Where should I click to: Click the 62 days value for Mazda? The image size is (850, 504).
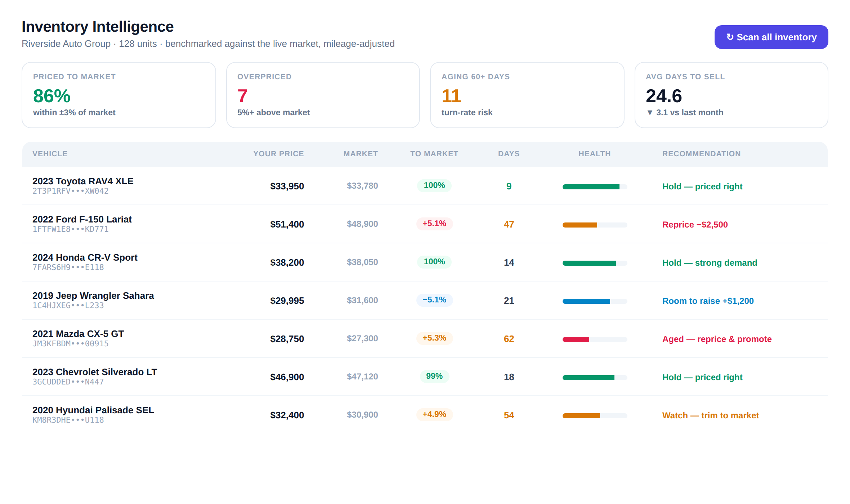coord(509,339)
